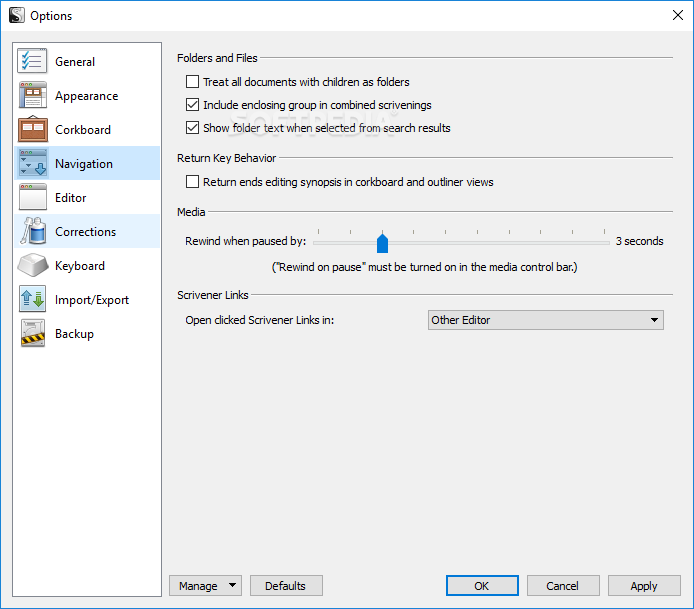Click the Scrivener logo in title bar
The height and width of the screenshot is (609, 694).
coord(16,15)
